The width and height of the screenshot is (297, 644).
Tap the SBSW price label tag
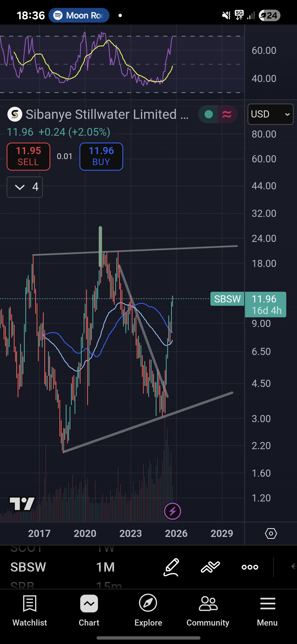pyautogui.click(x=227, y=299)
